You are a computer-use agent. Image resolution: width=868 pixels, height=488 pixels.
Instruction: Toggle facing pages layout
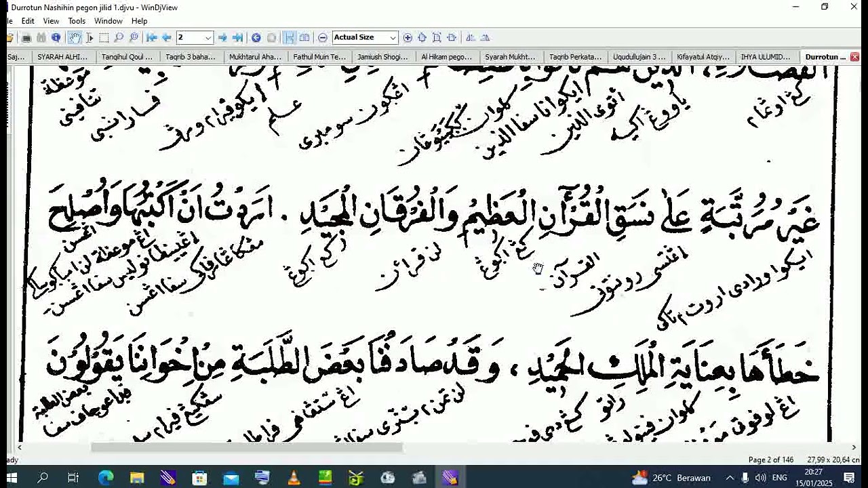304,37
